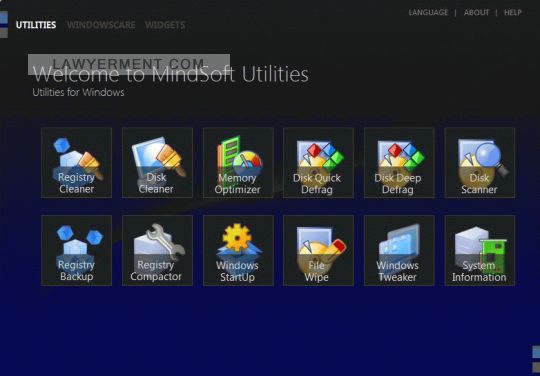Viewport: 540px width, 376px height.
Task: Switch to the Utilities tab
Action: (x=36, y=25)
